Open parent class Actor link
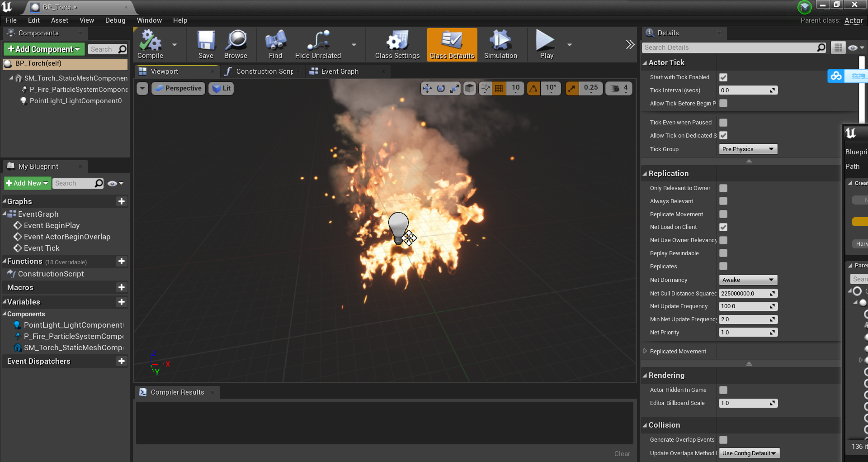Viewport: 868px width, 462px height. [854, 20]
